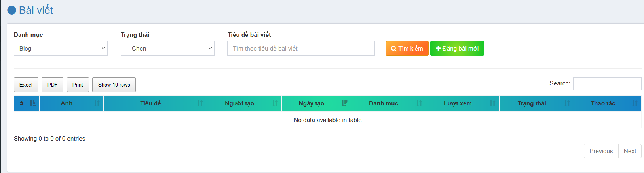This screenshot has width=644, height=173.
Task: Click the sort icon in the Ảnh column
Action: (97, 103)
